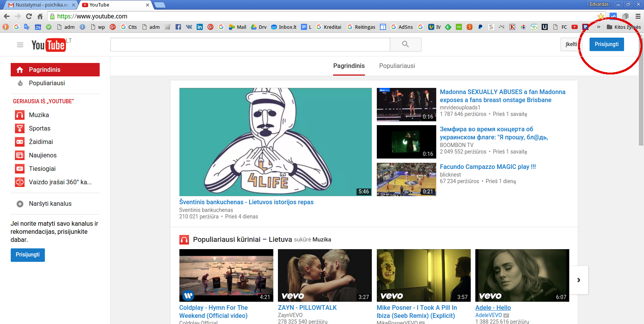Image resolution: width=644 pixels, height=324 pixels.
Task: Switch to the Nustatymai - psichika.eu browser tab
Action: 42,5
